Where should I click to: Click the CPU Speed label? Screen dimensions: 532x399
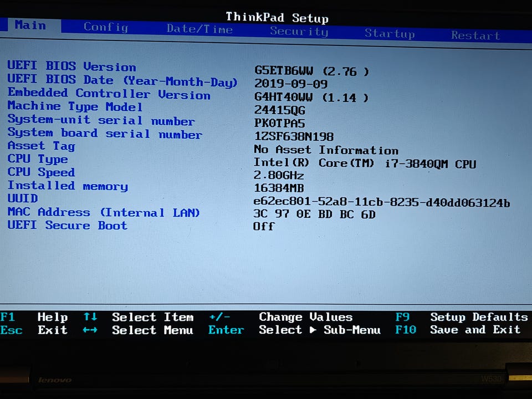pos(41,172)
